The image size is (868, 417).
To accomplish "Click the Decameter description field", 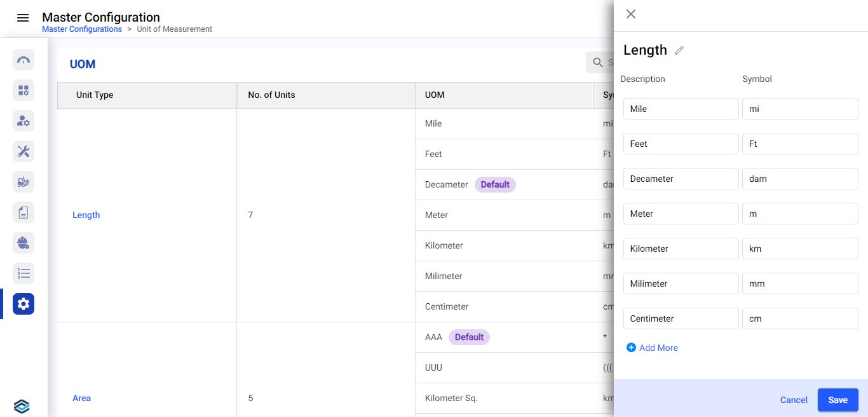I will pyautogui.click(x=681, y=179).
